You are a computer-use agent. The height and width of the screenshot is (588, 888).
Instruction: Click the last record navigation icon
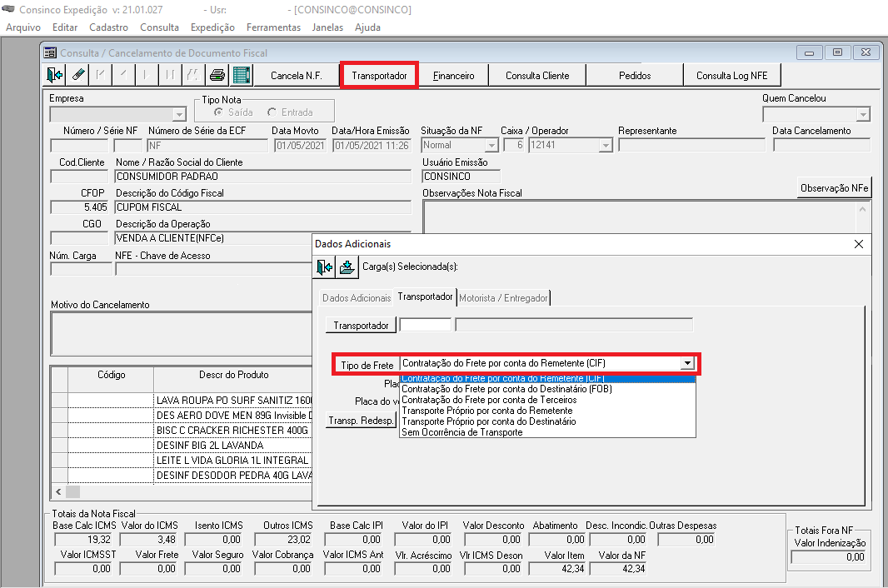coord(170,75)
